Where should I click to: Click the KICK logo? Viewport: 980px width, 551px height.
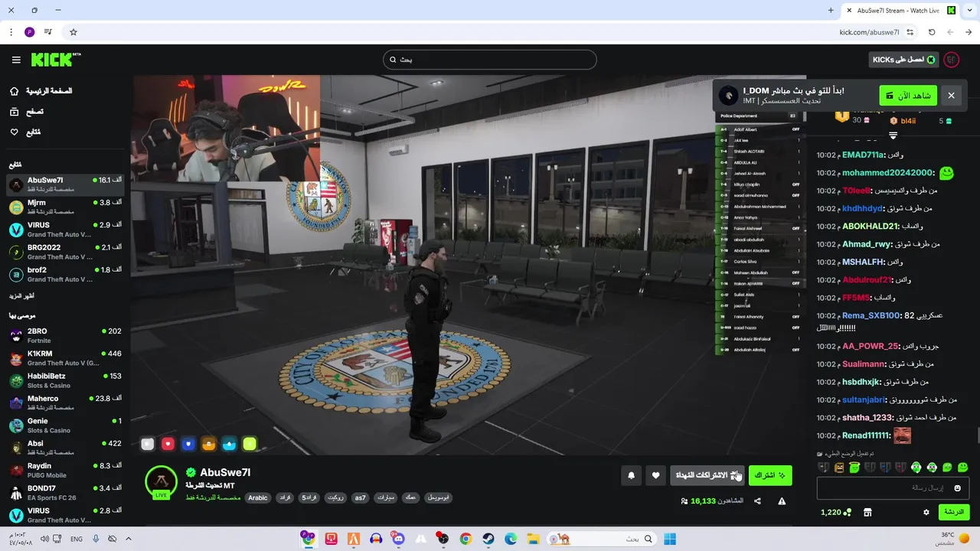coord(56,60)
